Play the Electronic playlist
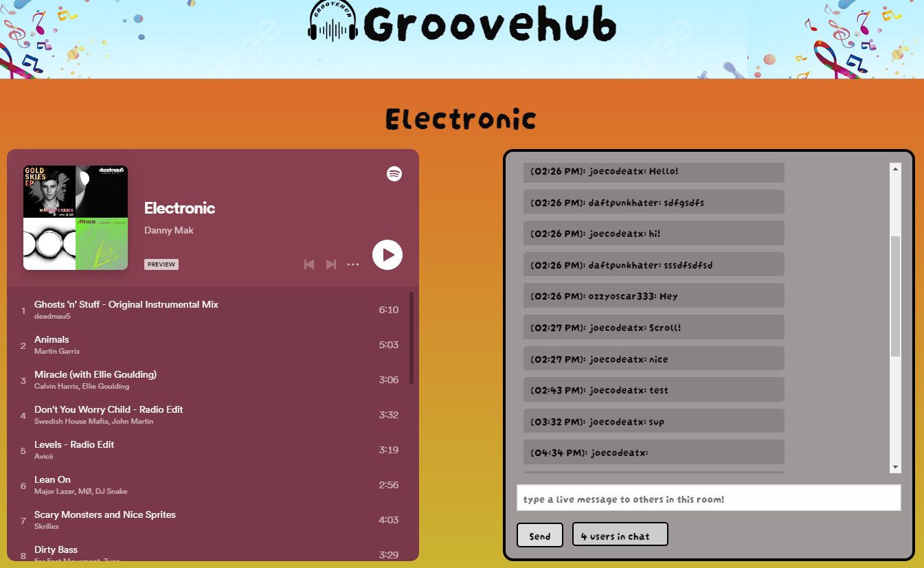924x568 pixels. (x=387, y=255)
